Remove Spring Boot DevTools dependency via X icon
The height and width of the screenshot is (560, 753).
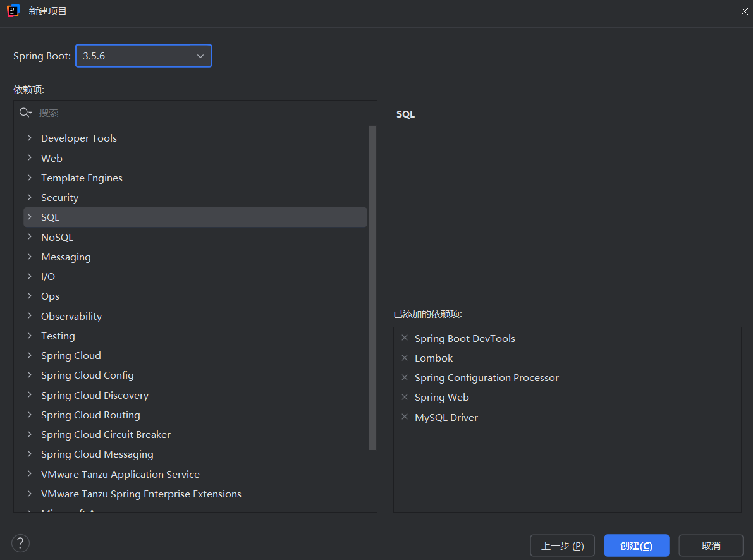point(405,338)
